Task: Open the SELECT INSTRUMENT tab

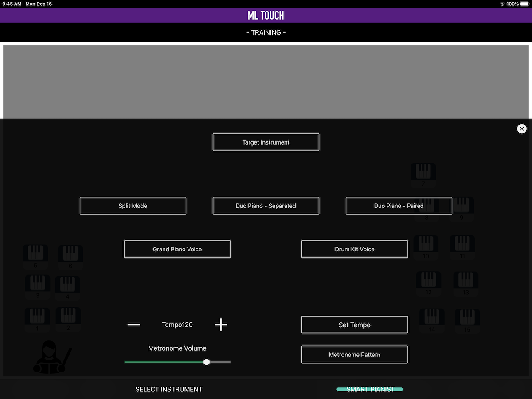Action: tap(169, 389)
